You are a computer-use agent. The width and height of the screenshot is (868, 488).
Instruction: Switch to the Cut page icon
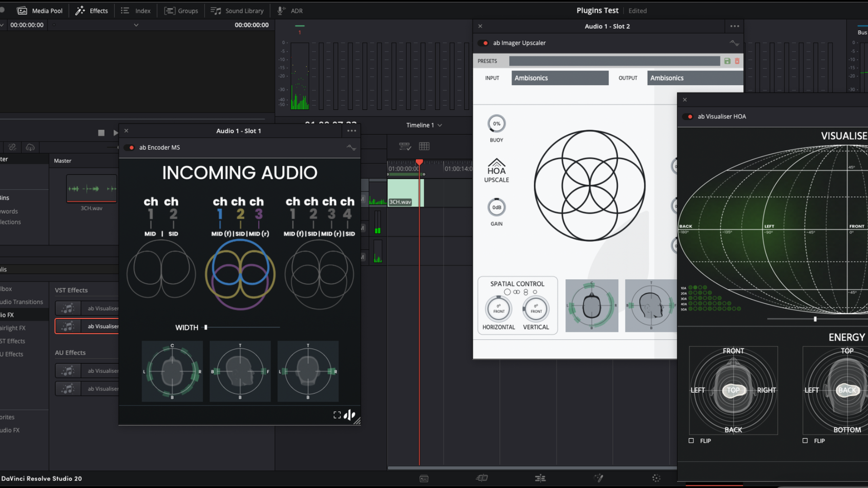[x=482, y=478]
